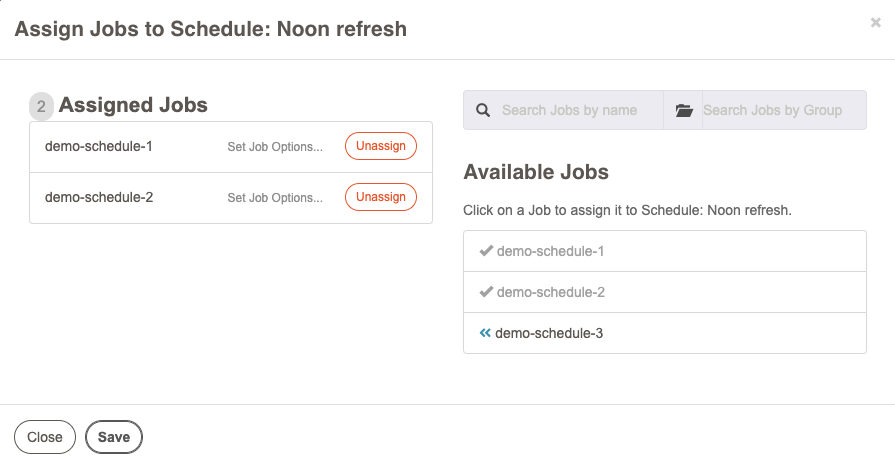Save the schedule job assignments

[x=114, y=437]
